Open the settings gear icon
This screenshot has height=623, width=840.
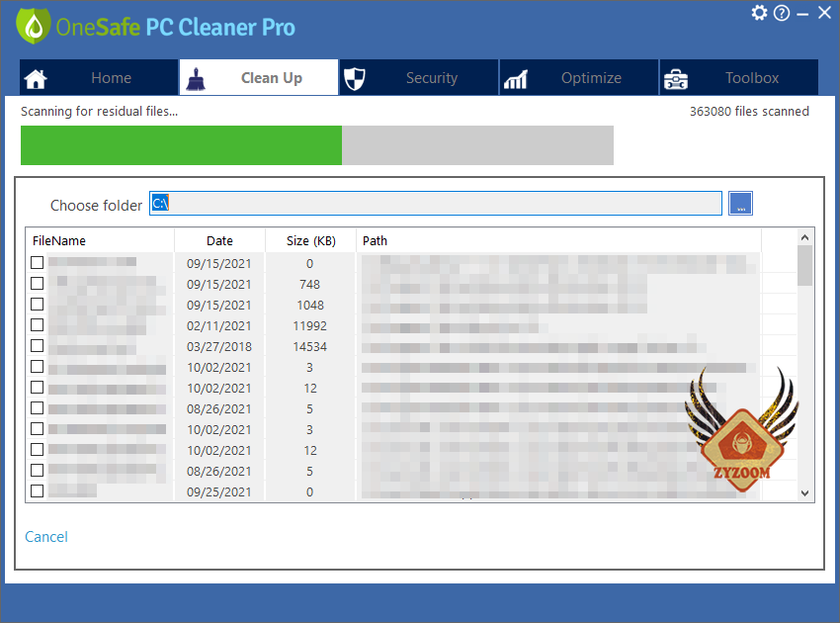[x=759, y=13]
